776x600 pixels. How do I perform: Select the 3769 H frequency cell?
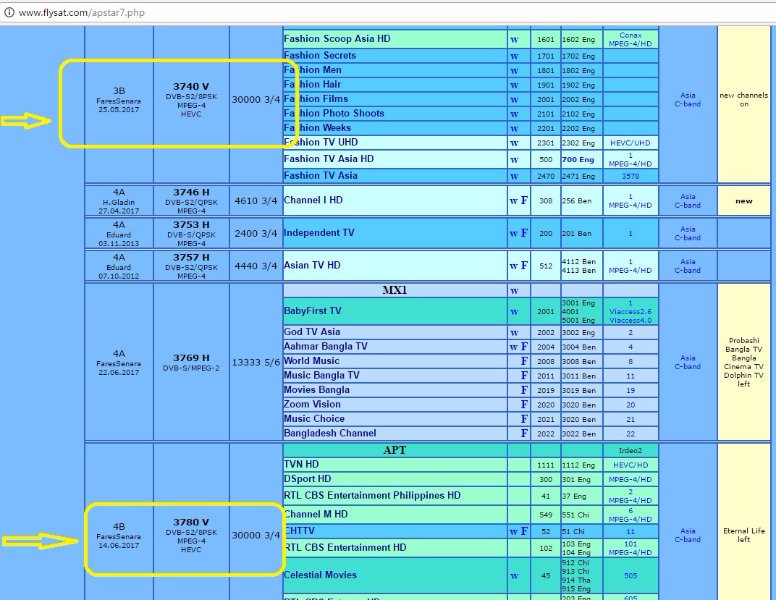click(x=191, y=362)
